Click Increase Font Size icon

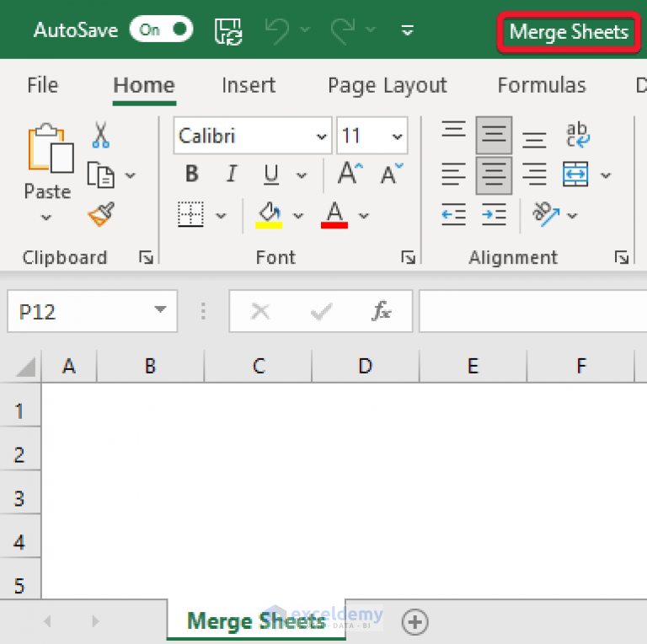350,174
